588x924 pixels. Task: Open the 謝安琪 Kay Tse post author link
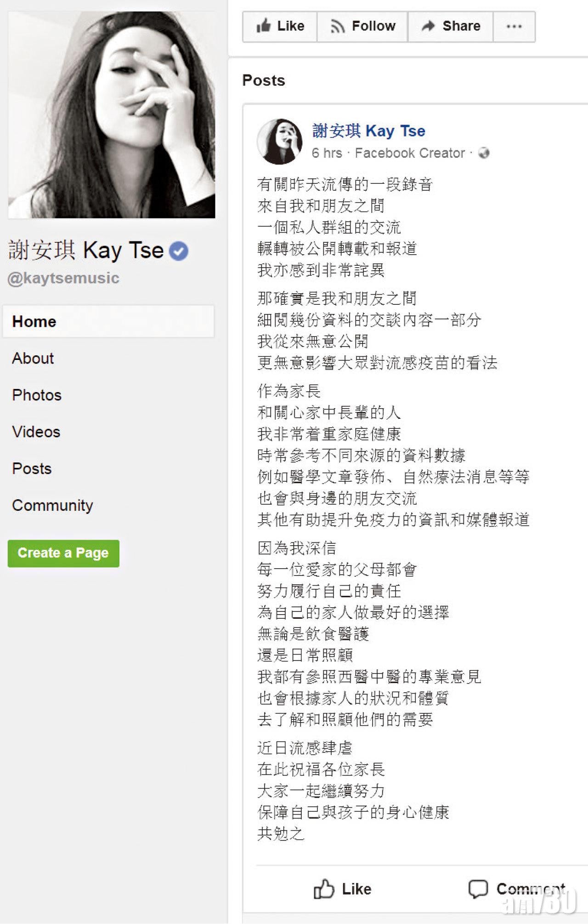tap(369, 131)
